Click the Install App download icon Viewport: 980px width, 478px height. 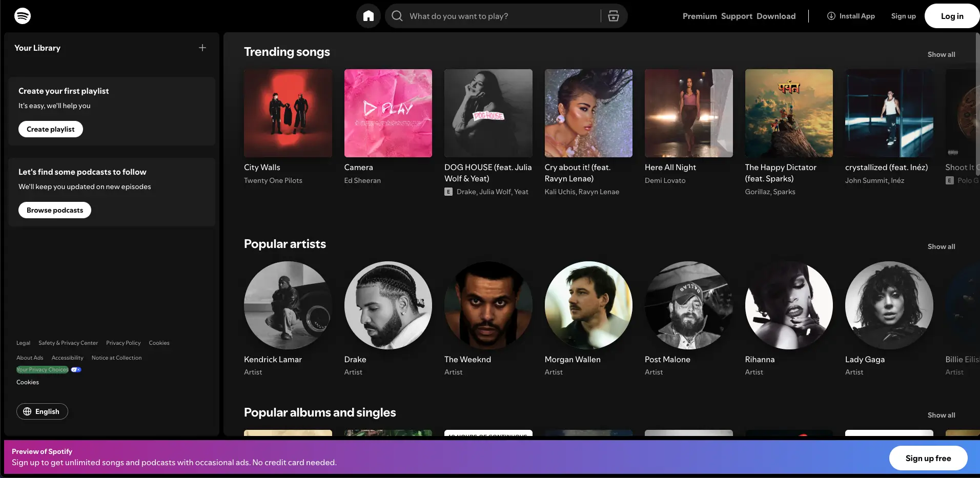(831, 16)
